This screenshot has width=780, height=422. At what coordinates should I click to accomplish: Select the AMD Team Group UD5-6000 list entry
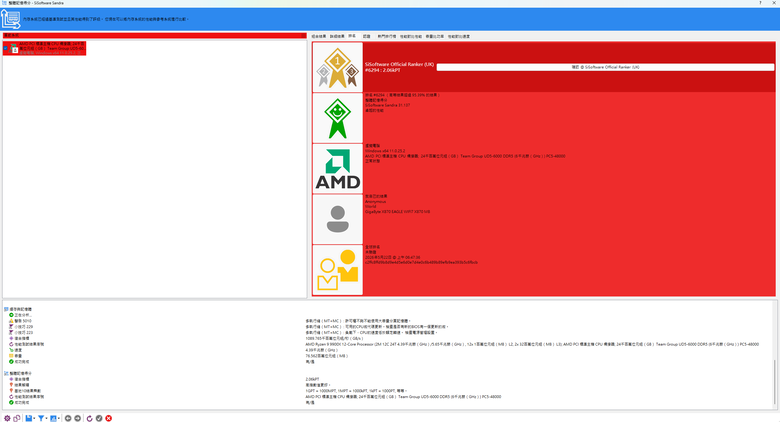[45, 48]
